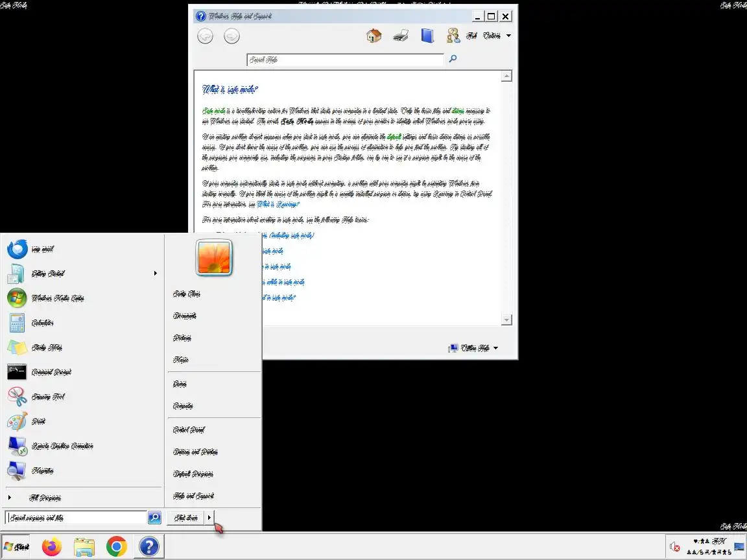Click the Browse Help blue book icon
Image resolution: width=747 pixels, height=560 pixels.
(x=427, y=36)
